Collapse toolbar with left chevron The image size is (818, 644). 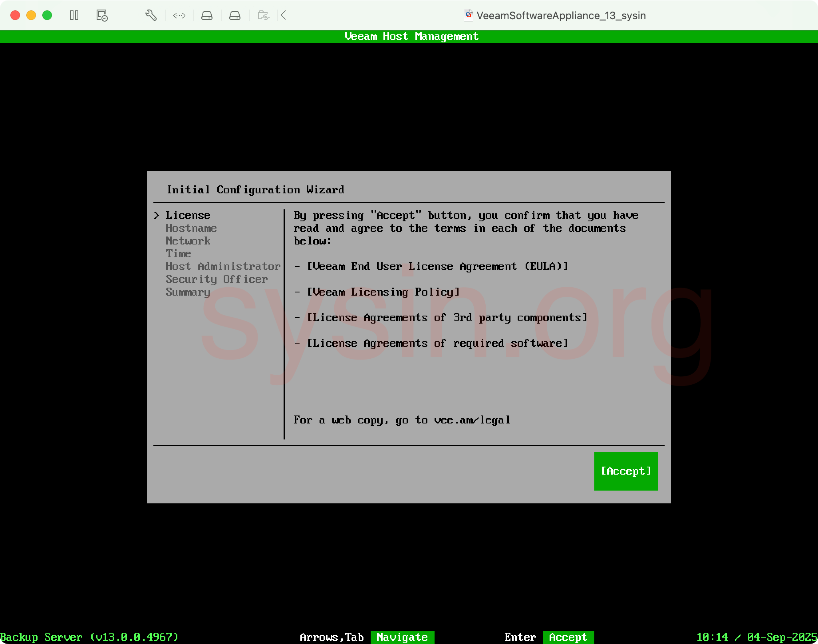point(284,16)
